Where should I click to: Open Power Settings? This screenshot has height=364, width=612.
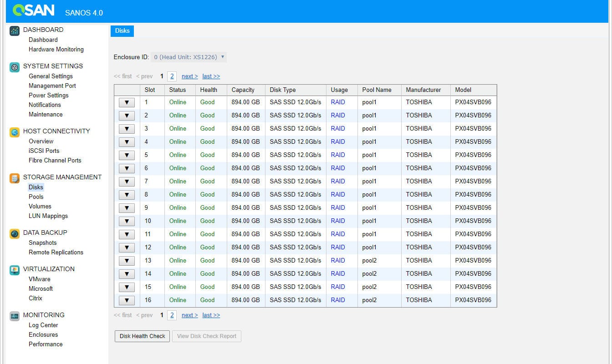pos(49,95)
